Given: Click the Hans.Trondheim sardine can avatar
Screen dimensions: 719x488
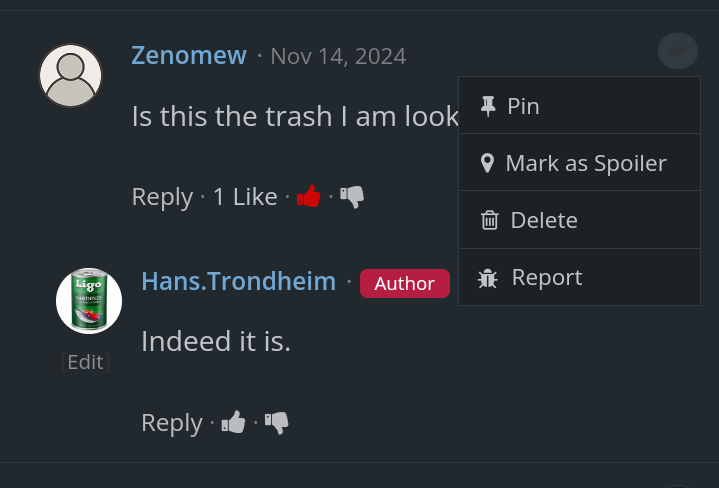Looking at the screenshot, I should pos(89,300).
